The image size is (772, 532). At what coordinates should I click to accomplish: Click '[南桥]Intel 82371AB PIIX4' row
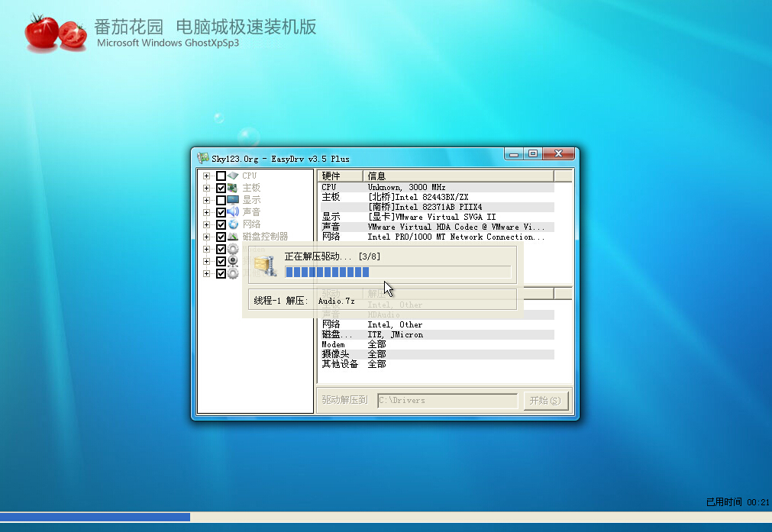coord(425,207)
